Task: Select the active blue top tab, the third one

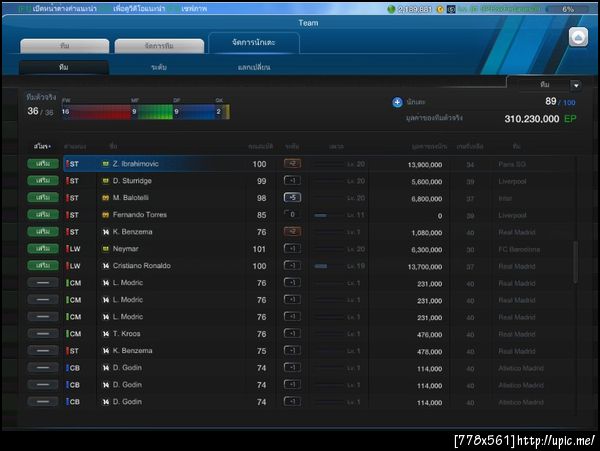Action: tap(254, 43)
